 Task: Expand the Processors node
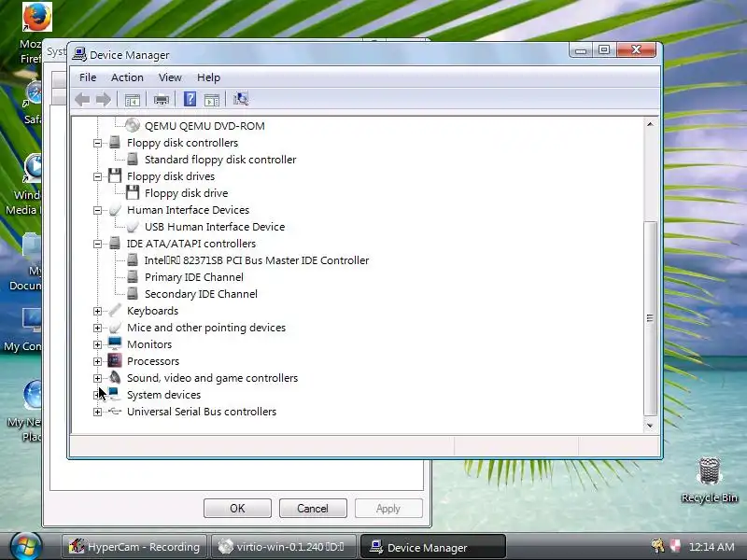97,361
